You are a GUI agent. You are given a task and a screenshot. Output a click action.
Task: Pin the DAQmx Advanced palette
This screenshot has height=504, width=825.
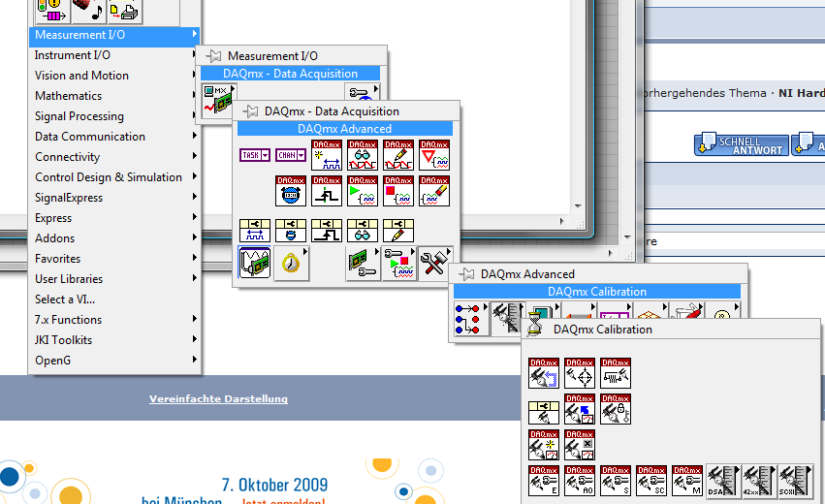click(466, 274)
